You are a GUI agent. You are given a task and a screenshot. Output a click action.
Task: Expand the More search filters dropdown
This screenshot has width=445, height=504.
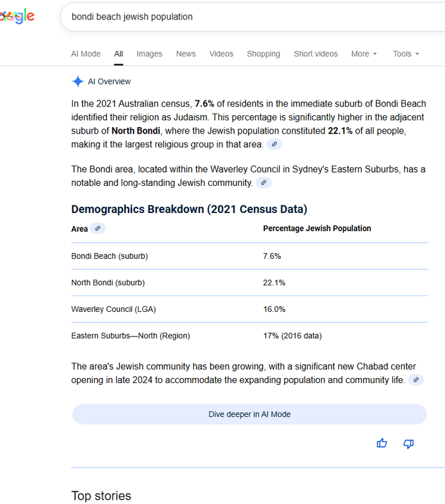tap(364, 54)
